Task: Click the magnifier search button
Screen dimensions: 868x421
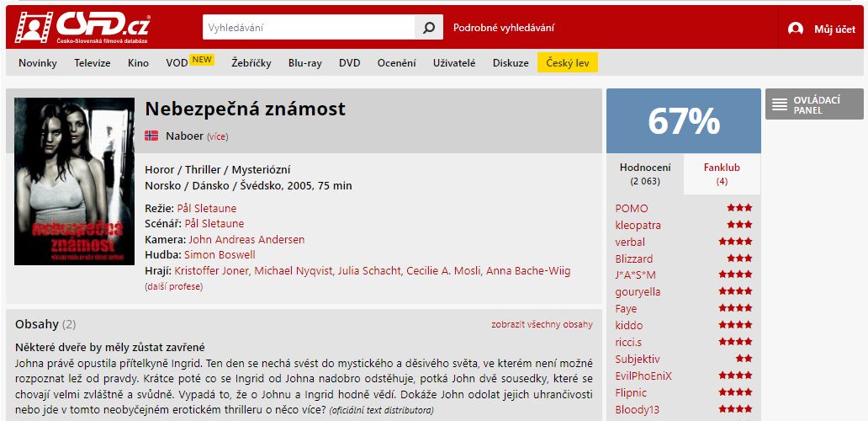Action: pos(429,27)
